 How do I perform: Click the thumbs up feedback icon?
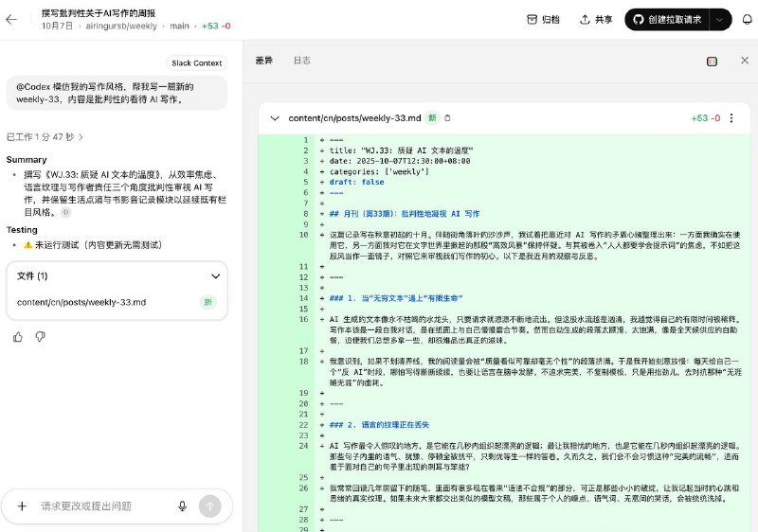pyautogui.click(x=18, y=336)
